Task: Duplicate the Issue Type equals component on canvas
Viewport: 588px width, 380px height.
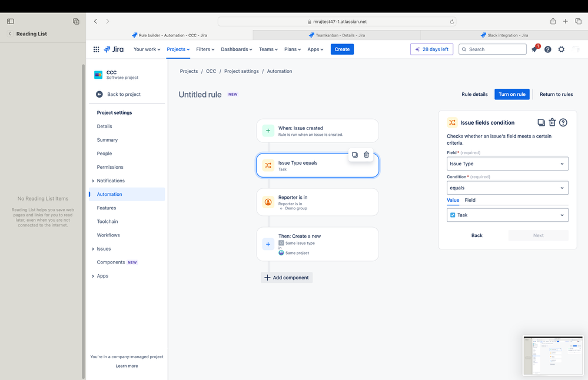Action: click(x=354, y=155)
